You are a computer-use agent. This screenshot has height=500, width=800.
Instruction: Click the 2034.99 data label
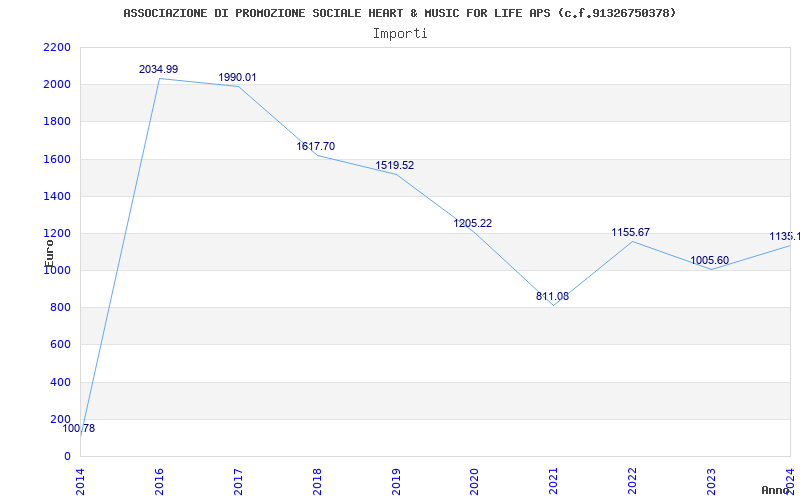tap(159, 69)
